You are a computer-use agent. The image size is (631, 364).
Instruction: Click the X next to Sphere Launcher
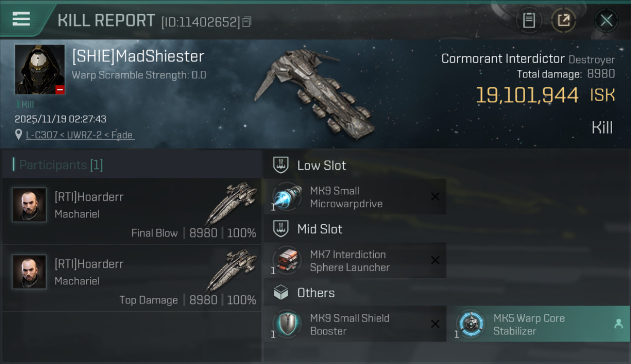pos(435,261)
